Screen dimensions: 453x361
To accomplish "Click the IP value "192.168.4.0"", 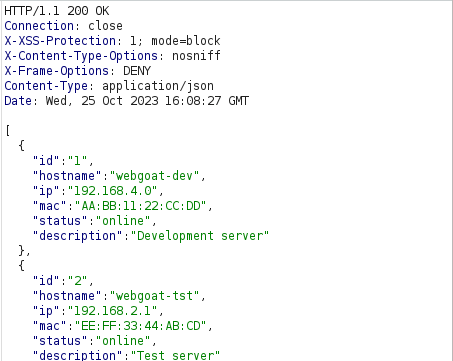I will (x=113, y=191).
